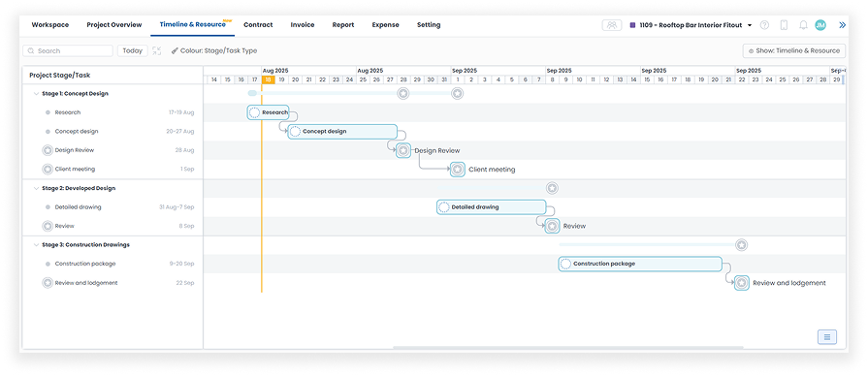868x376 pixels.
Task: Select Review and lodgement milestone icon in list
Action: (48, 283)
